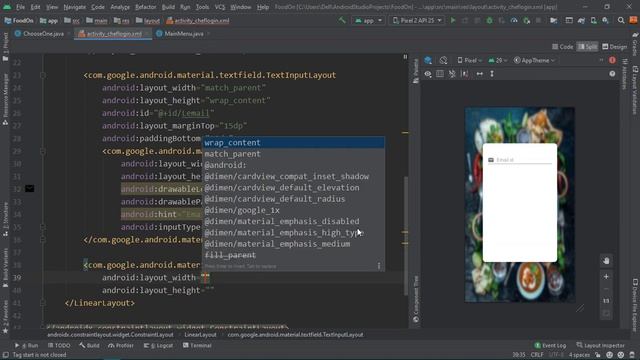The height and width of the screenshot is (360, 640).
Task: Switch to Code view mode
Action: (x=562, y=47)
